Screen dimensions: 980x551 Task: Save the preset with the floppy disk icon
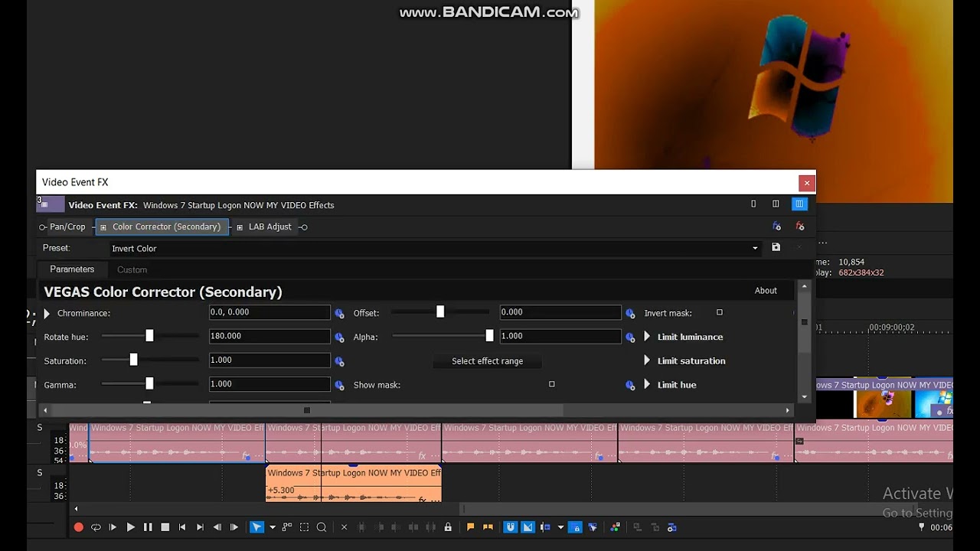click(x=776, y=247)
